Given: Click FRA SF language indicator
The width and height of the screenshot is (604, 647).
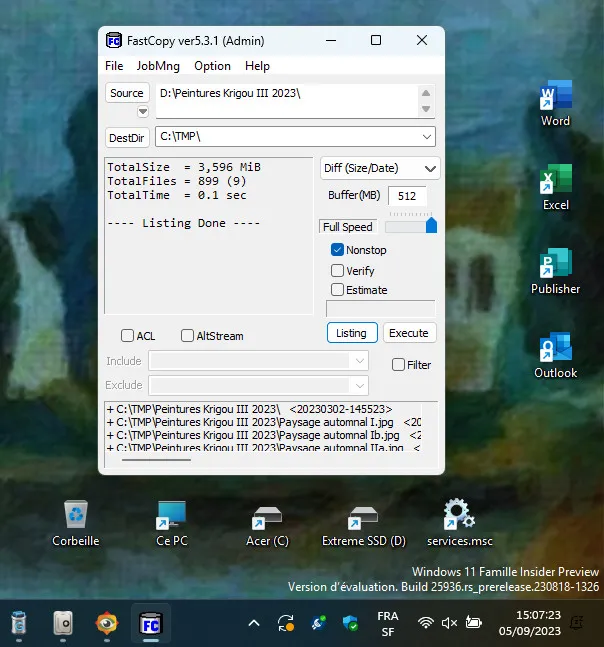Looking at the screenshot, I should point(387,623).
